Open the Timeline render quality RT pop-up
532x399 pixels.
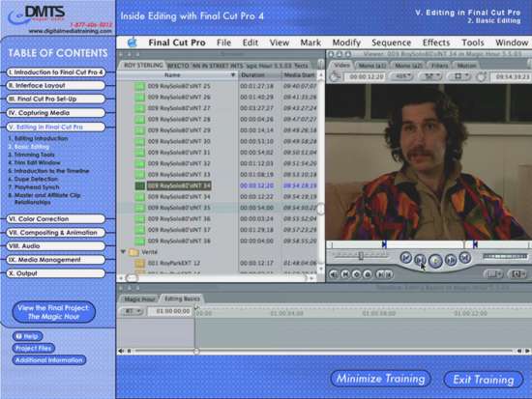tap(133, 311)
